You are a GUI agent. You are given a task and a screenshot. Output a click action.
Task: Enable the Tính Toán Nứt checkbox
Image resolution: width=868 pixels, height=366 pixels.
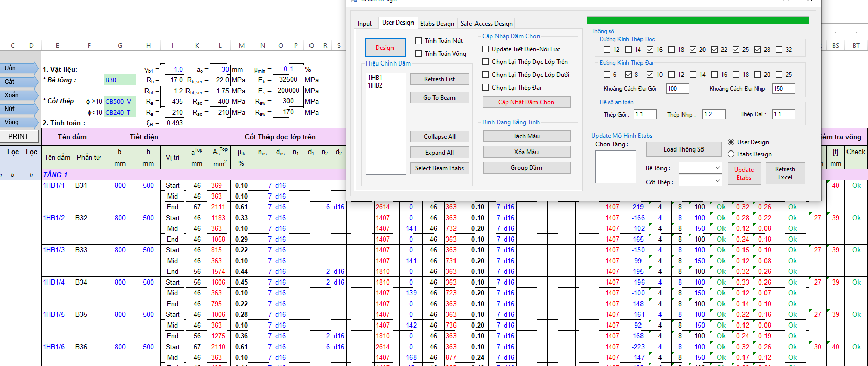419,41
